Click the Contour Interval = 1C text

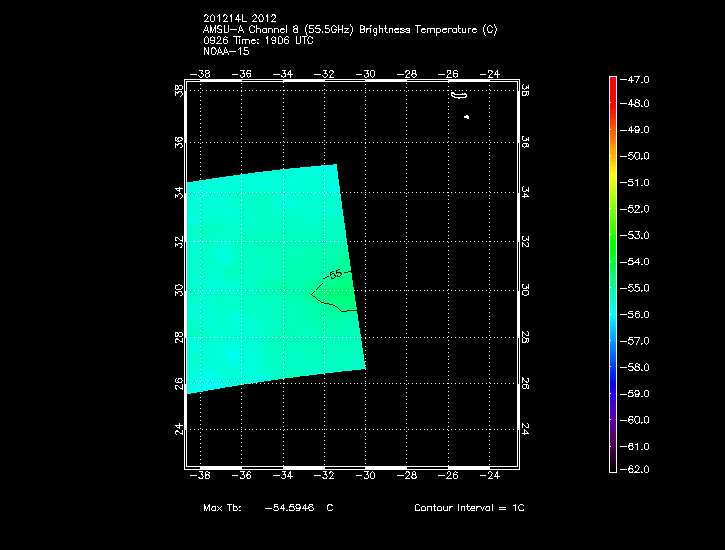pos(469,508)
